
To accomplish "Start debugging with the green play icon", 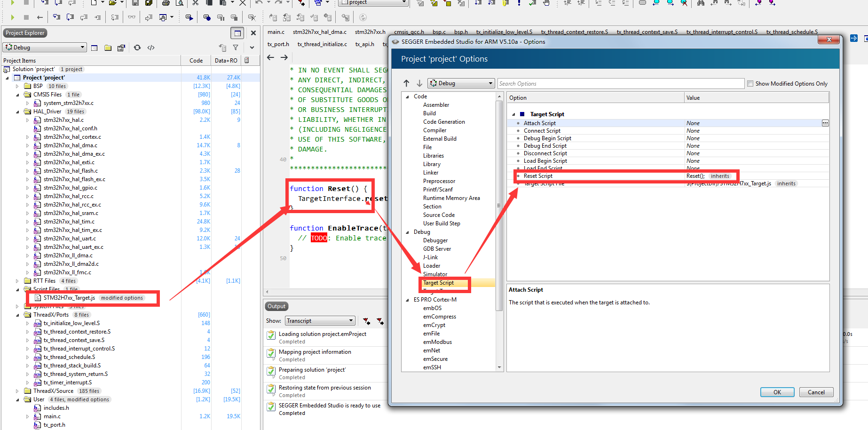I will tap(13, 17).
